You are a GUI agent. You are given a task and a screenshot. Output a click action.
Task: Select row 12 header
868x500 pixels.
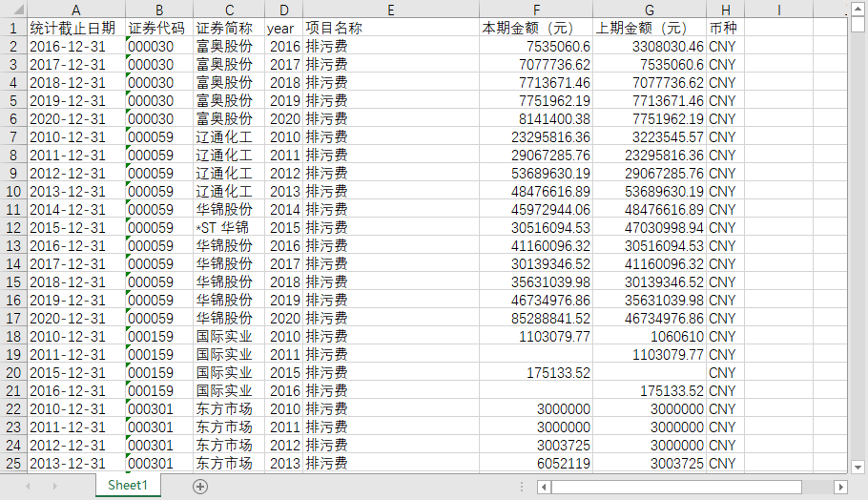12,228
